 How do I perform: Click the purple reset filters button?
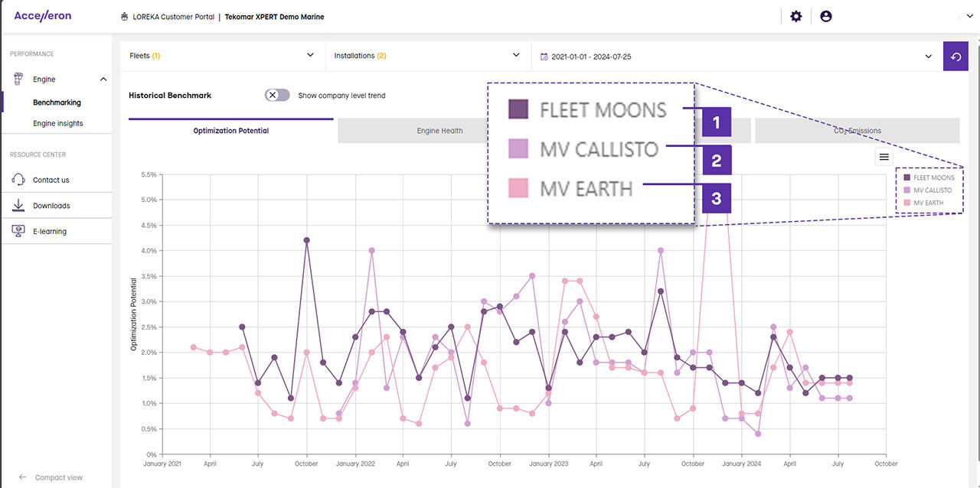955,57
